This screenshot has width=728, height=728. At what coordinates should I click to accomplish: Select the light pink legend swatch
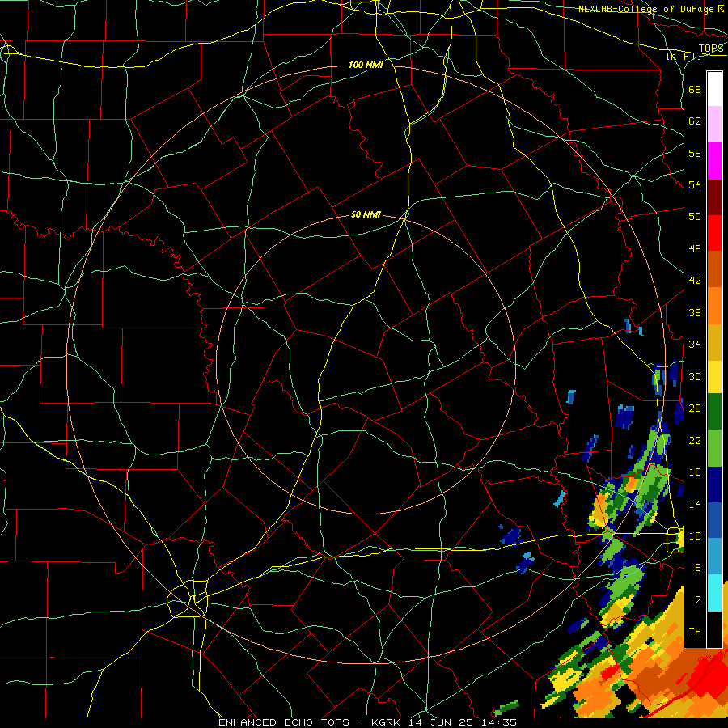[x=714, y=125]
